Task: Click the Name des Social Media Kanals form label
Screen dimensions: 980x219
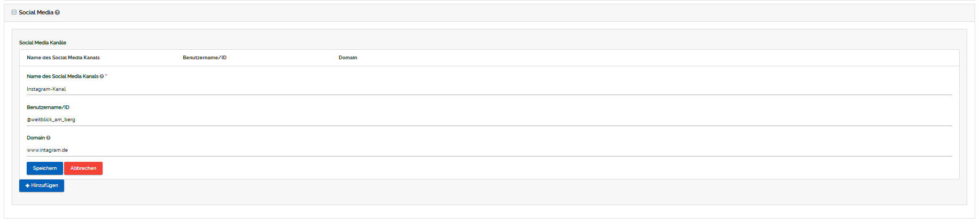Action: [63, 76]
